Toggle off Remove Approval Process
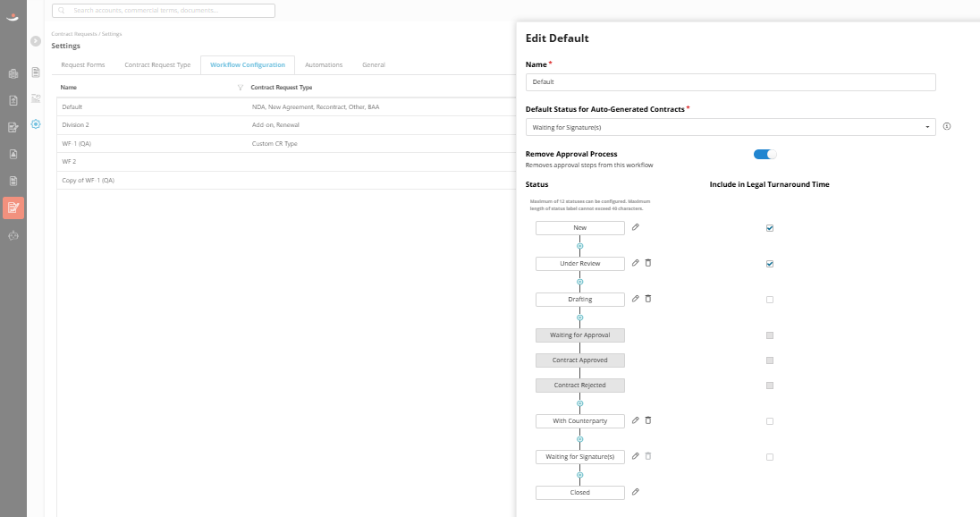980x517 pixels. coord(765,155)
